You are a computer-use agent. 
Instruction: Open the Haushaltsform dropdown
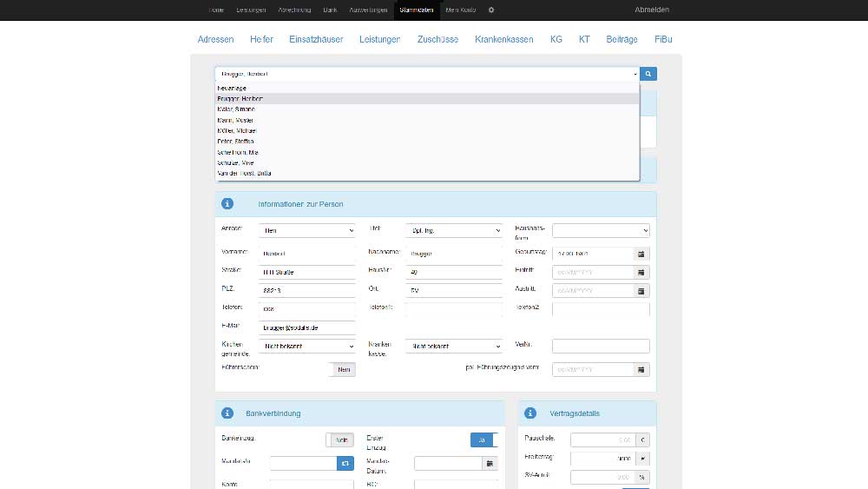pos(601,230)
